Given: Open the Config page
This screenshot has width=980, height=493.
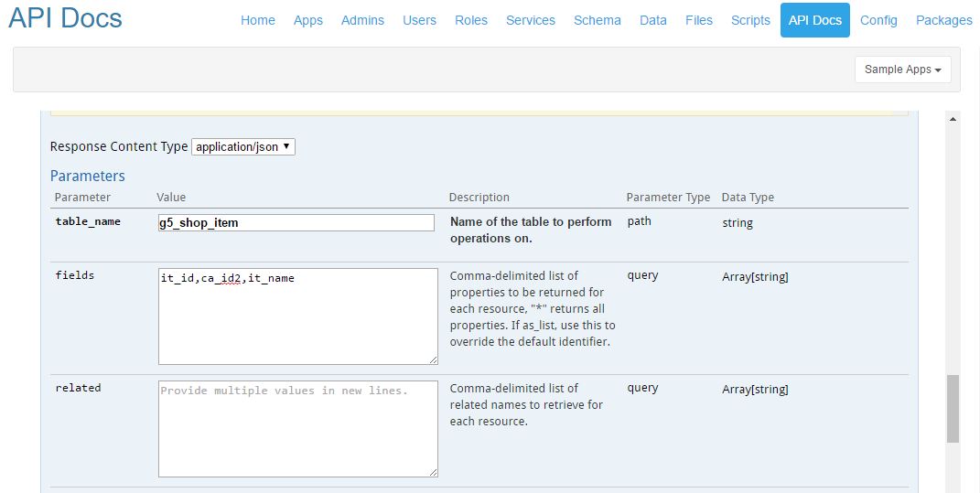Looking at the screenshot, I should tap(878, 20).
